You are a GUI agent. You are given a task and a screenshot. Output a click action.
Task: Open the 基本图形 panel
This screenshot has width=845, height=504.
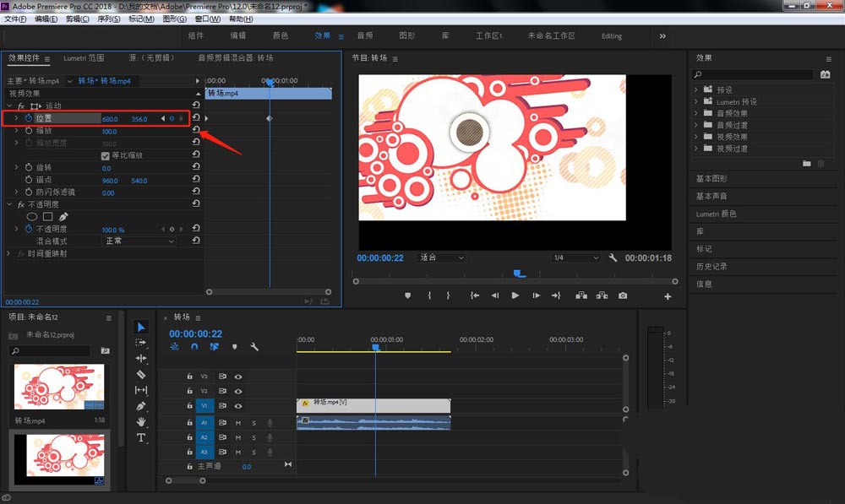coord(711,178)
